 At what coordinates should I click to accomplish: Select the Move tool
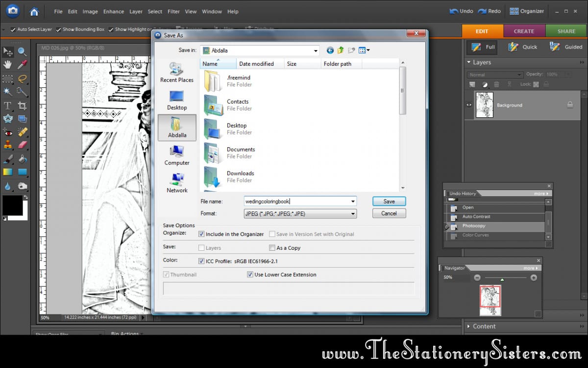pos(8,51)
